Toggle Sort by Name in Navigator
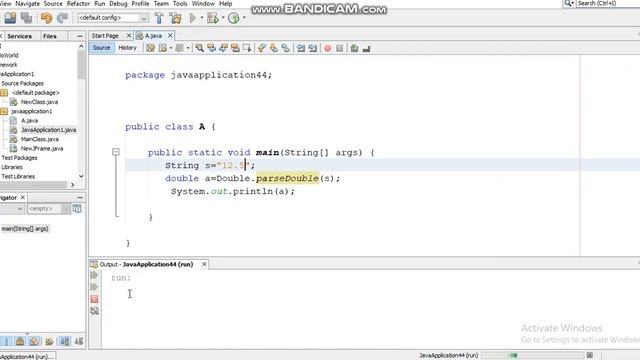This screenshot has height=360, width=640. [64, 341]
